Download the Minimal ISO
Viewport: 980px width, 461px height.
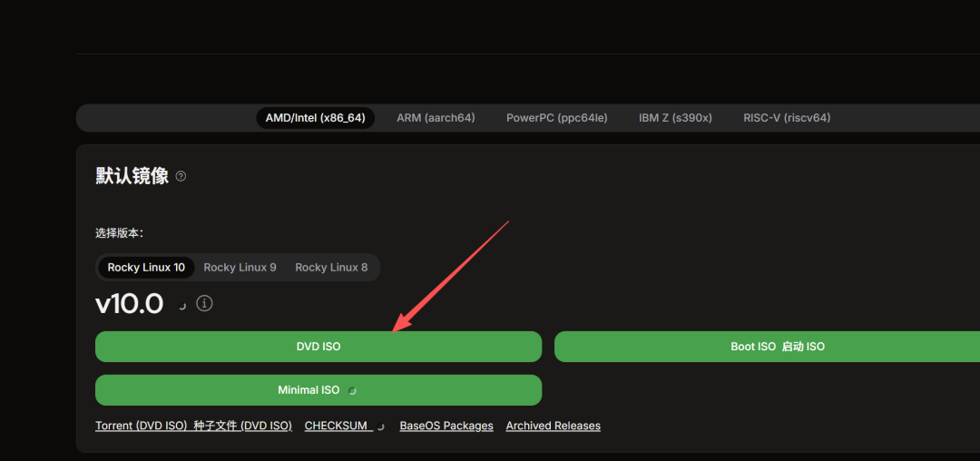[318, 390]
